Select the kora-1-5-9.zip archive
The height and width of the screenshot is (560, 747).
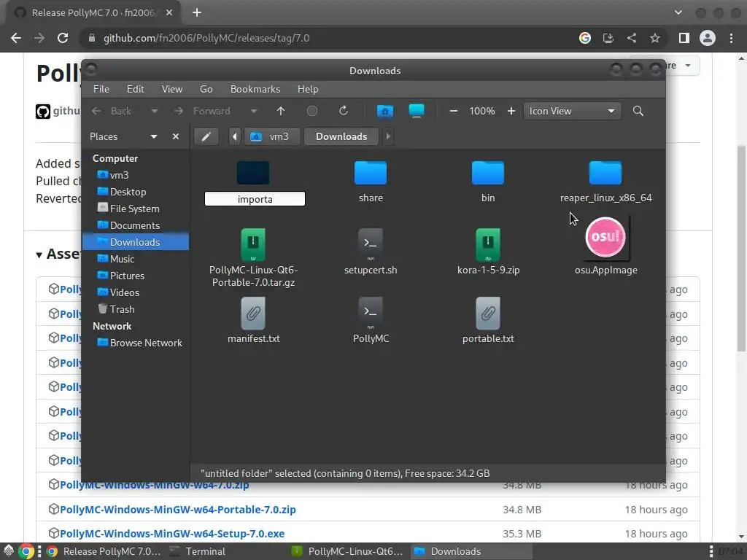(488, 252)
